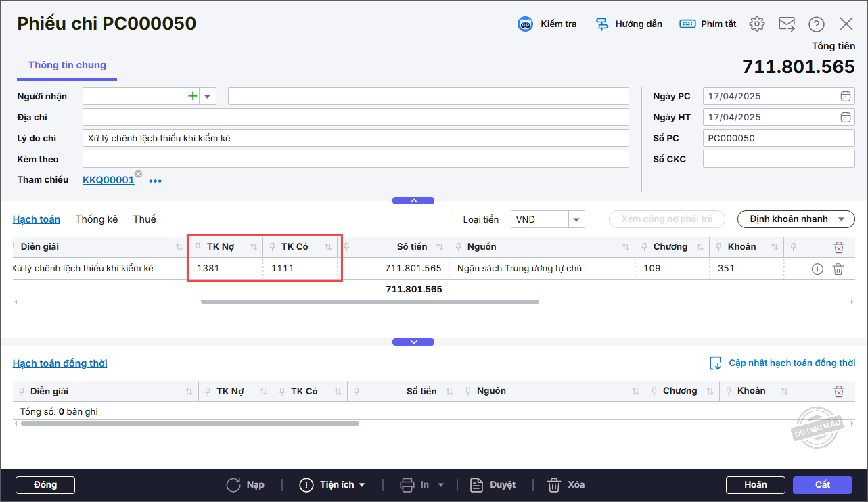
Task: Click the Cất save button
Action: point(823,485)
